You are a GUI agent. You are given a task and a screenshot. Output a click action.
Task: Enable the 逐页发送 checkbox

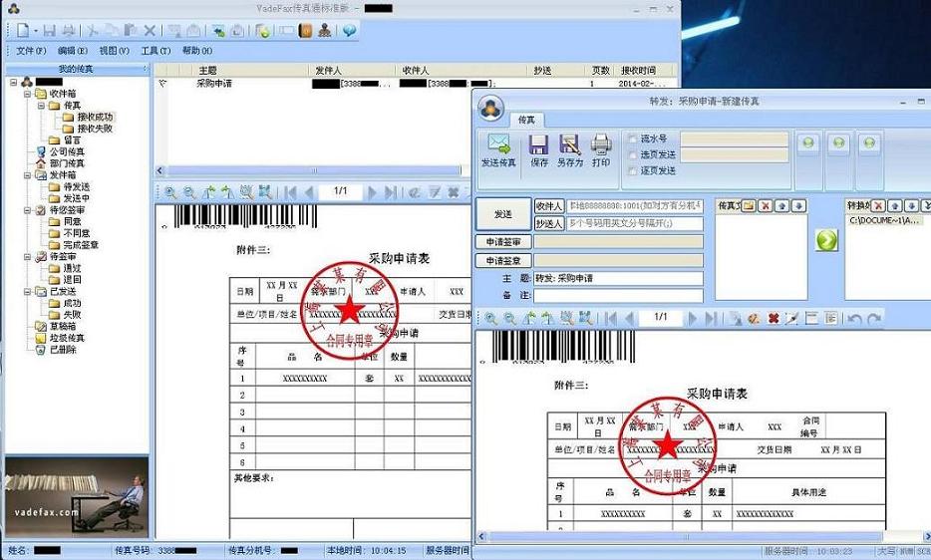[632, 170]
